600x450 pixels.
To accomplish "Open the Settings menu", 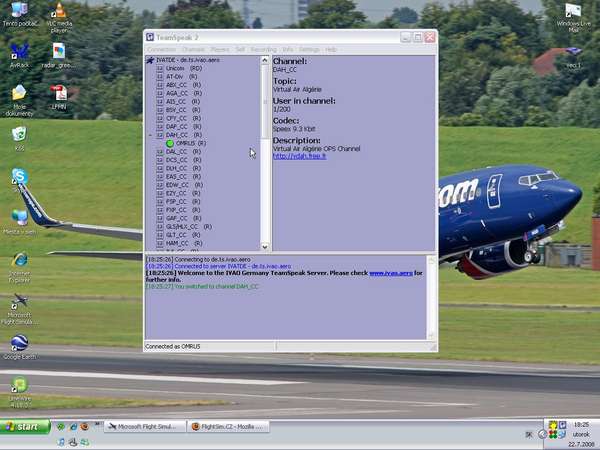I will tap(309, 50).
